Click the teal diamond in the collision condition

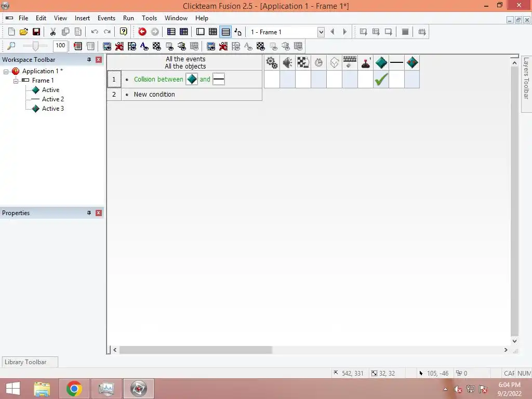click(x=192, y=79)
